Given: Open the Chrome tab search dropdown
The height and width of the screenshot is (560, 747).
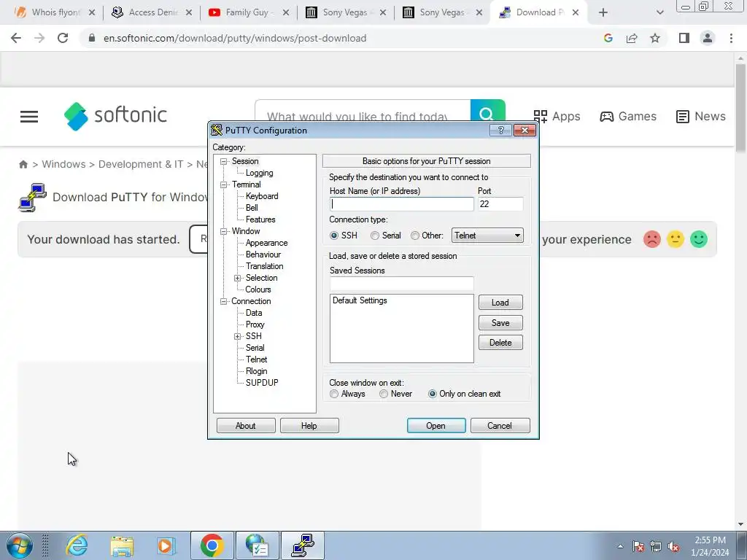Looking at the screenshot, I should tap(659, 12).
